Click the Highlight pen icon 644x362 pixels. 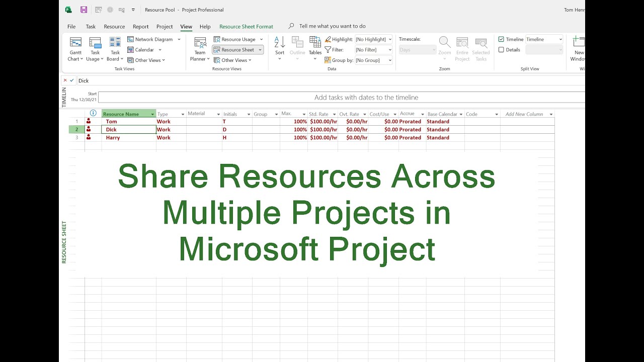pos(328,39)
